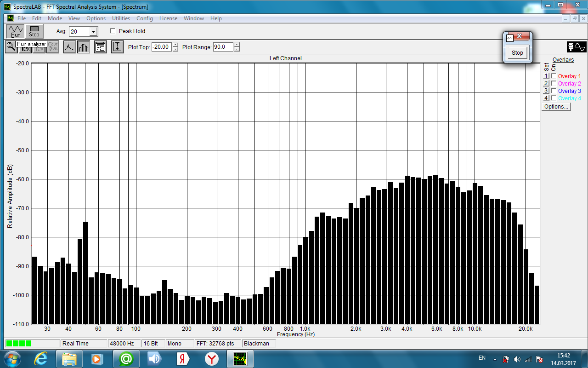
Task: Turn on the Overlay 4 checkbox
Action: (554, 98)
